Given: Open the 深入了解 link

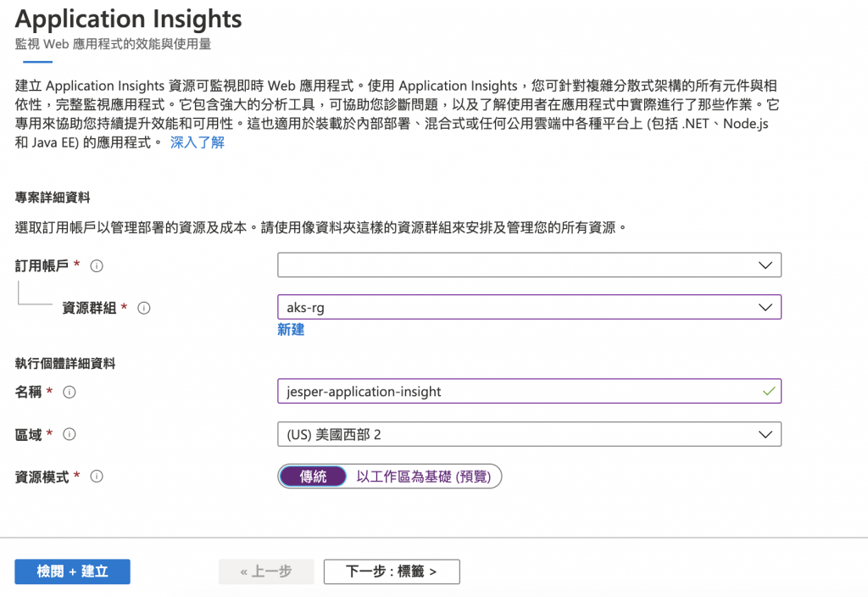Looking at the screenshot, I should pyautogui.click(x=198, y=142).
